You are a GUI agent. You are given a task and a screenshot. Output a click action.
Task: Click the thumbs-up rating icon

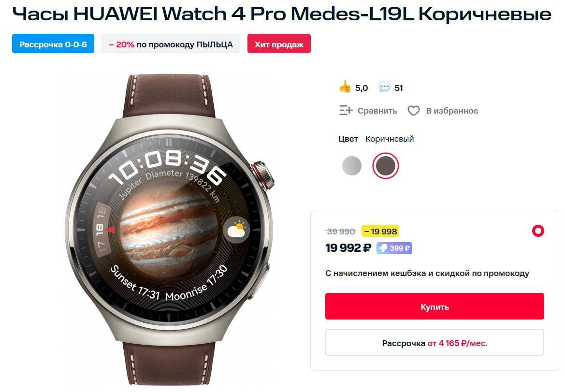pos(345,87)
